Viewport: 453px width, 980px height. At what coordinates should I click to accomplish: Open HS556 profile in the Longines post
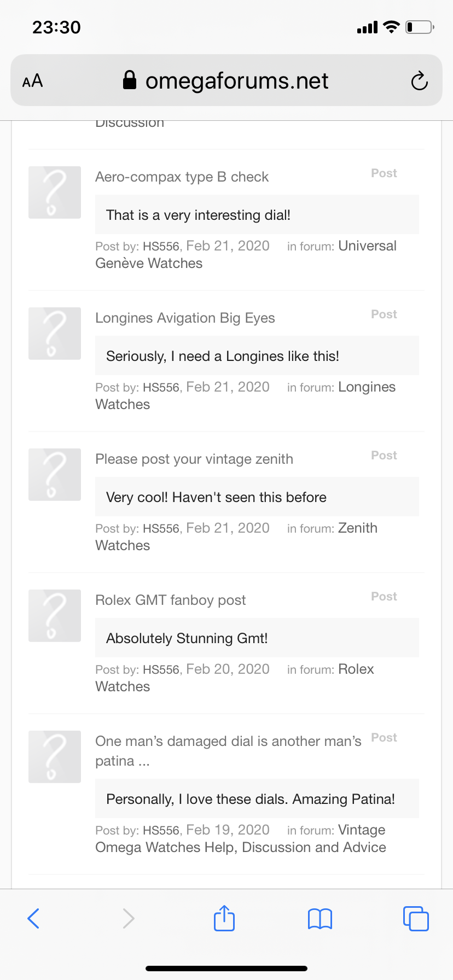click(x=161, y=388)
